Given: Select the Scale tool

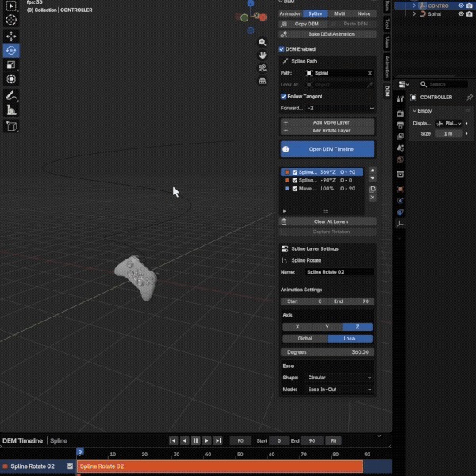Looking at the screenshot, I should coord(11,65).
